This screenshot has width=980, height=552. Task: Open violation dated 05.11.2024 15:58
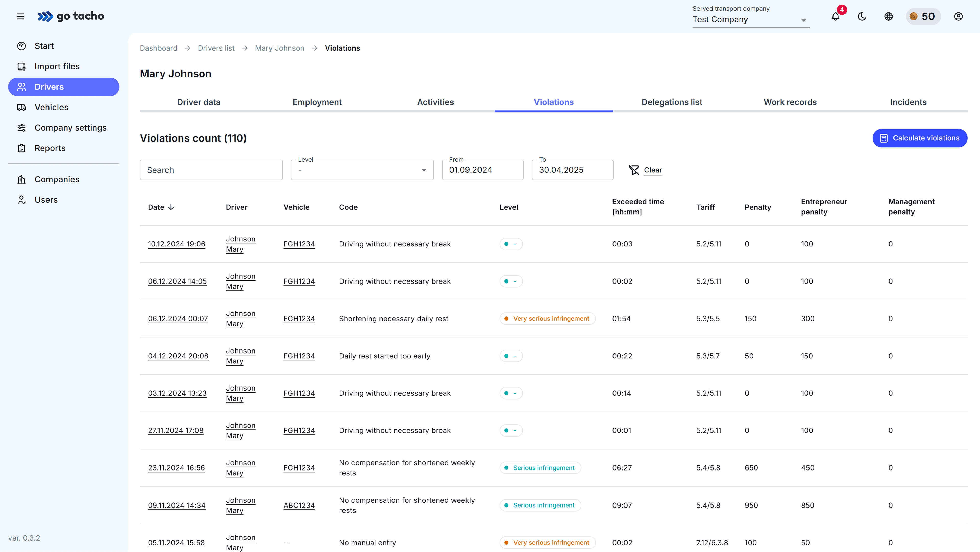click(177, 543)
